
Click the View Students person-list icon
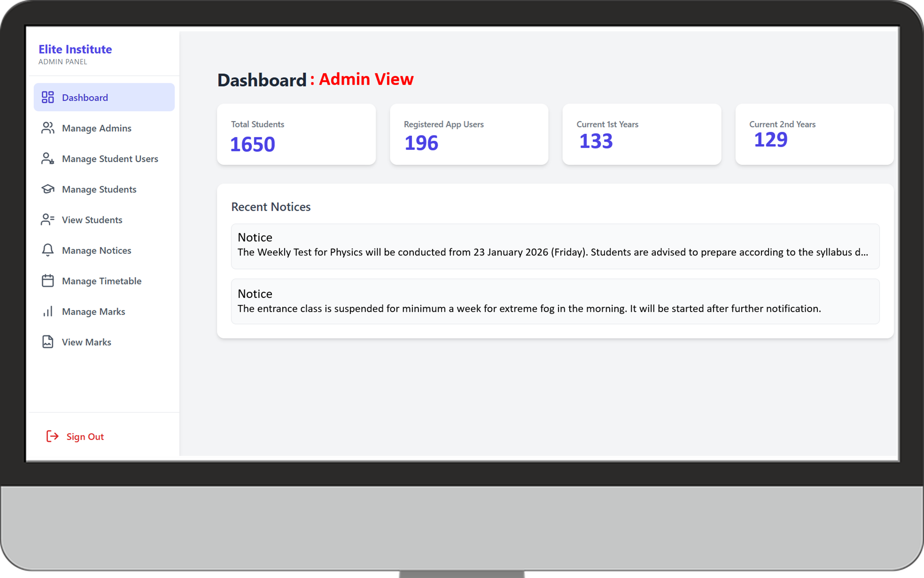(47, 219)
